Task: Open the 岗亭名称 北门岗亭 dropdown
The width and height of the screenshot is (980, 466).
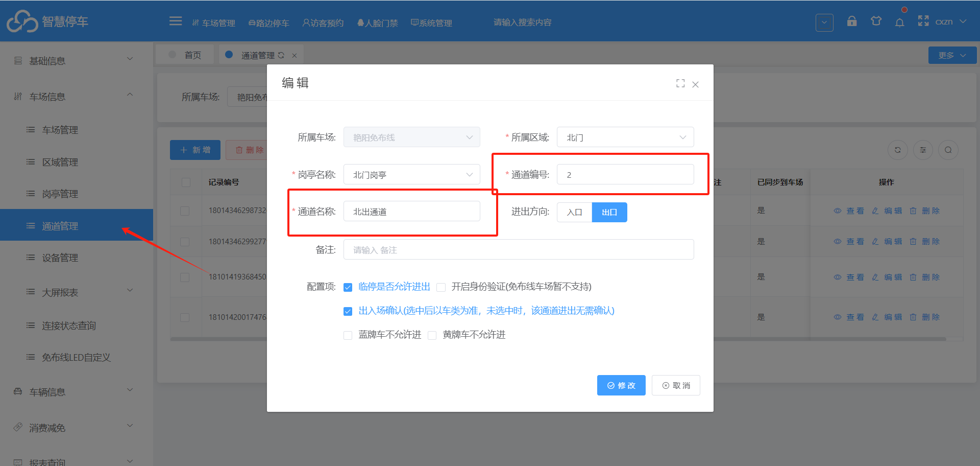Action: (412, 174)
